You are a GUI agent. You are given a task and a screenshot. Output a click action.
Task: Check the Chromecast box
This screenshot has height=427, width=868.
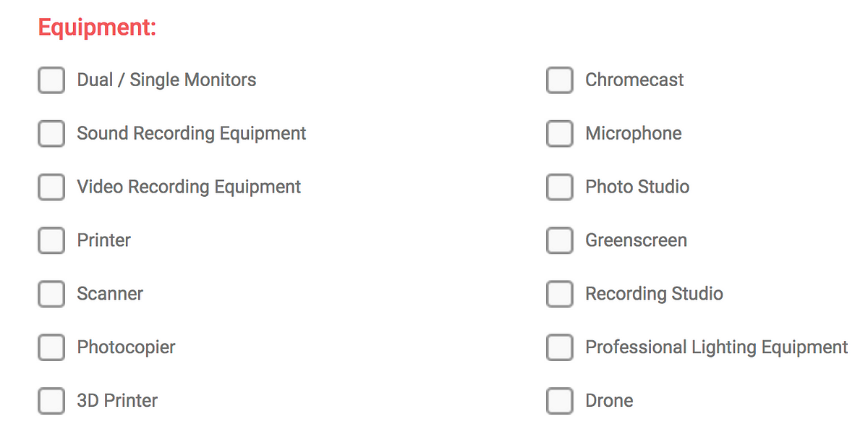(x=560, y=80)
